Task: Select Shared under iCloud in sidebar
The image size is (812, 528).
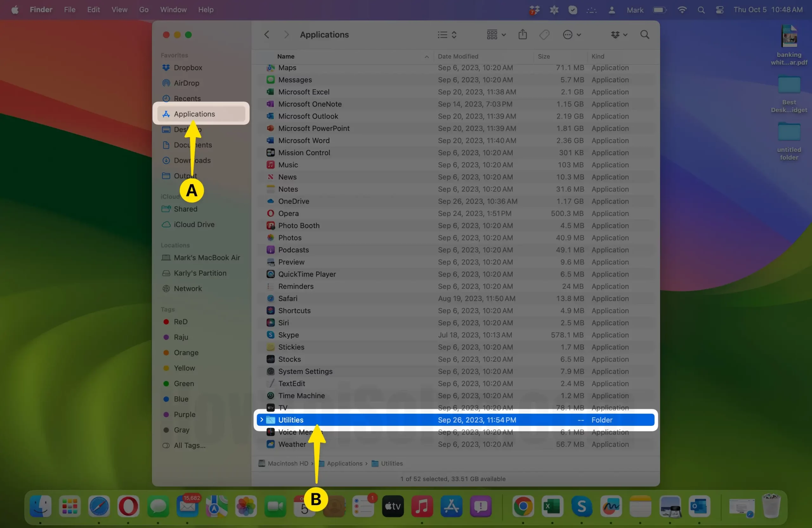Action: coord(185,209)
